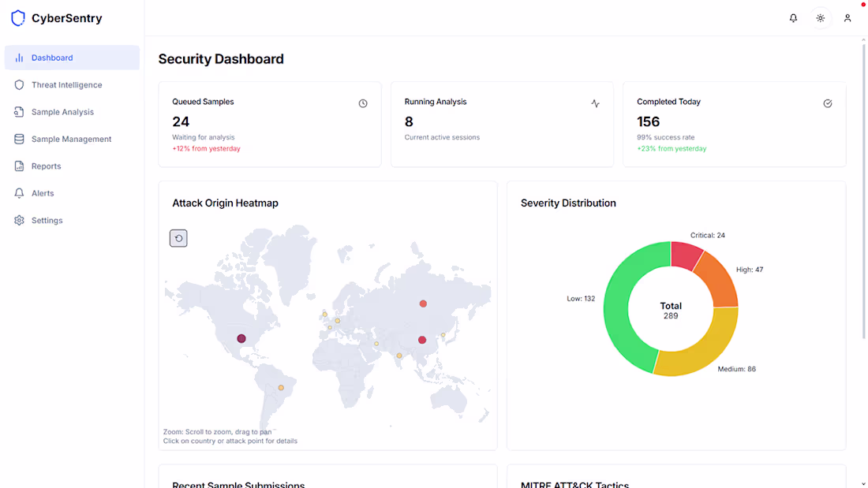
Task: Click the shield icon next to Threat Intelligence
Action: pos(18,84)
